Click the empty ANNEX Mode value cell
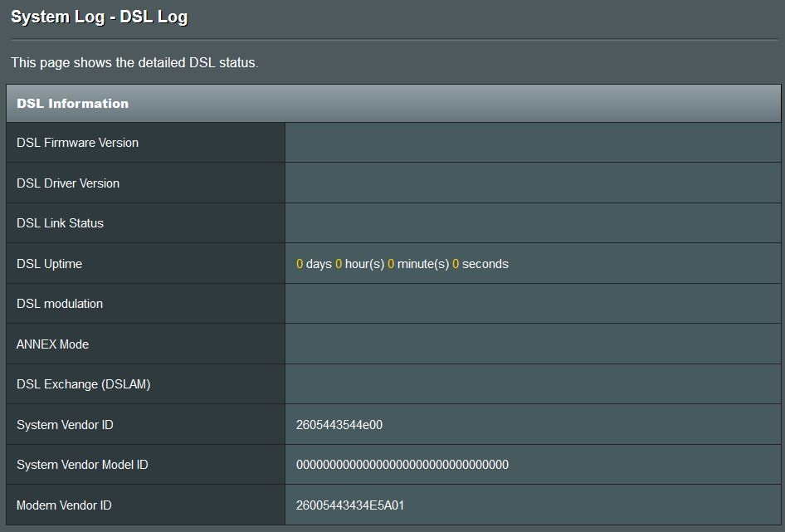785x532 pixels. [x=531, y=344]
